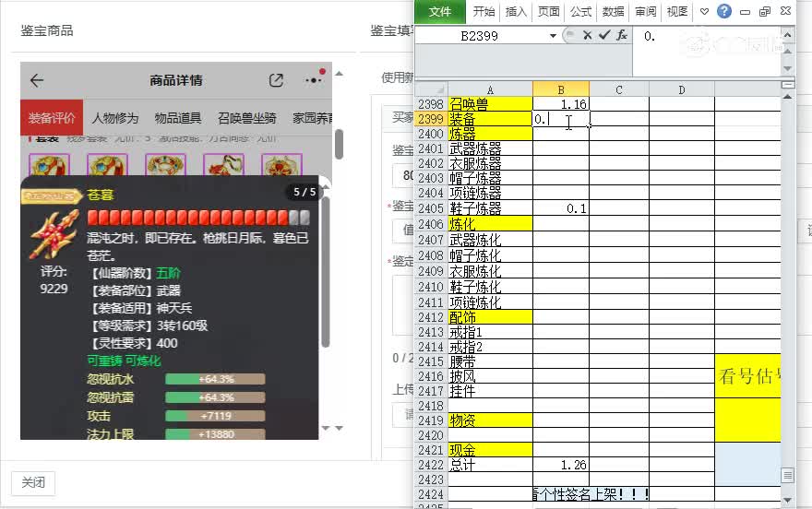Click the 忽视抗水 +64.3% bar
The width and height of the screenshot is (812, 509).
(215, 379)
